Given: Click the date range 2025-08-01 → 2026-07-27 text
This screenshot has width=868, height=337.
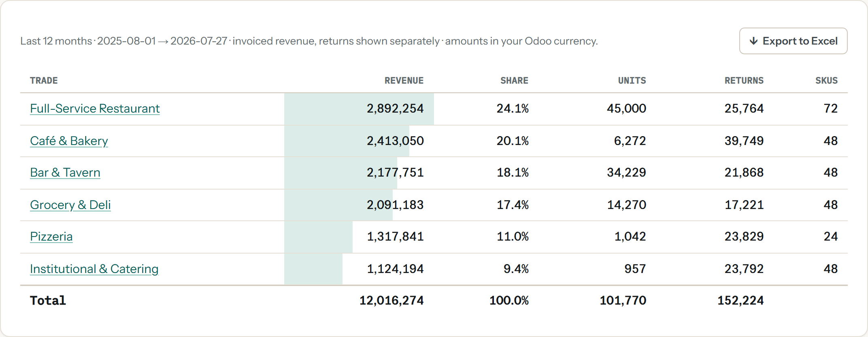Looking at the screenshot, I should [x=162, y=41].
